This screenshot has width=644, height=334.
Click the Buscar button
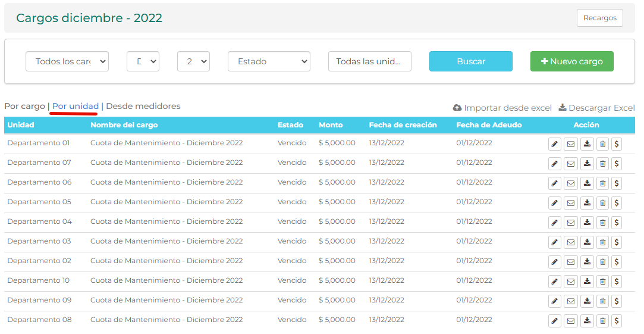click(470, 61)
